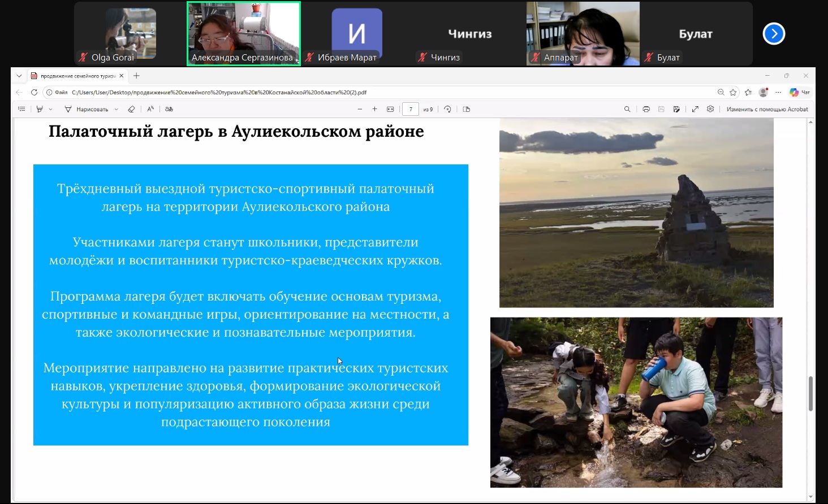
Task: Toggle page view layout button
Action: coord(467,109)
